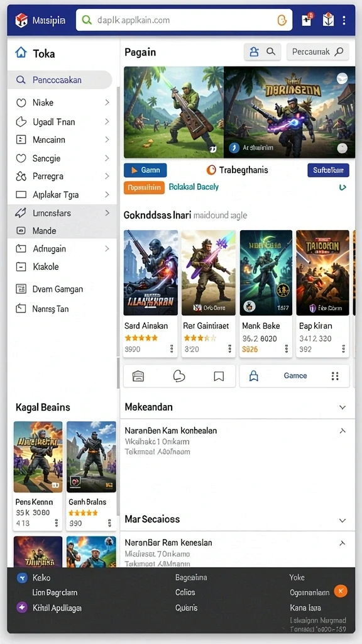This screenshot has height=644, width=362.
Task: Click the user icon beside Pagain heading
Action: tap(255, 52)
